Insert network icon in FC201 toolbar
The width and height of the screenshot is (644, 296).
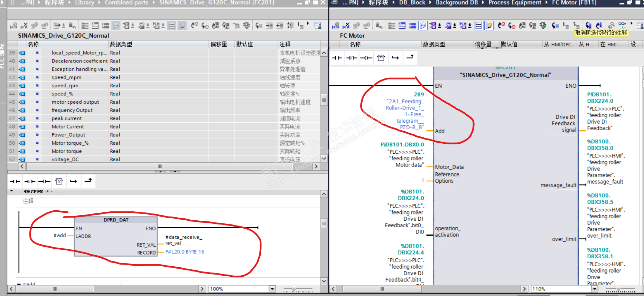(14, 26)
